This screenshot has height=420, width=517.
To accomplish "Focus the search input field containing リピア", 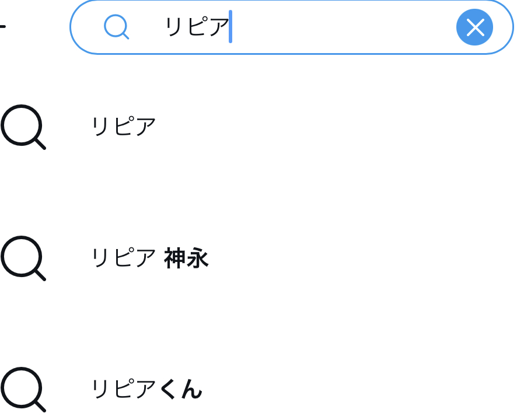I will coord(292,27).
